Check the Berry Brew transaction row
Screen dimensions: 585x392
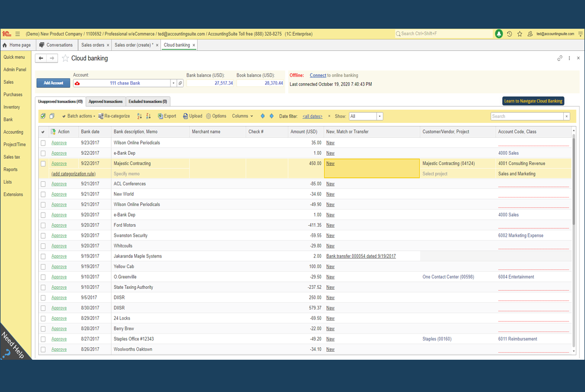tap(43, 329)
